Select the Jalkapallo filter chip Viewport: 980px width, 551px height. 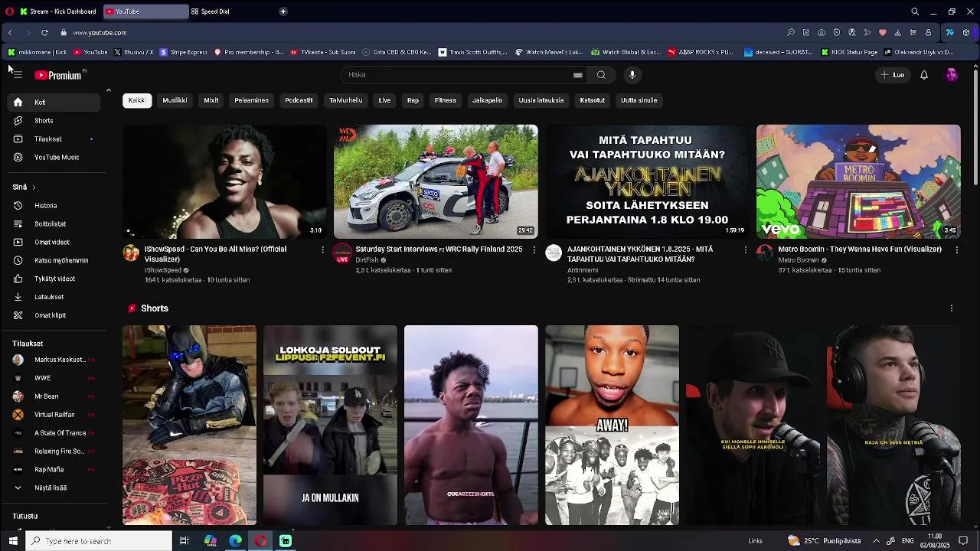click(487, 100)
